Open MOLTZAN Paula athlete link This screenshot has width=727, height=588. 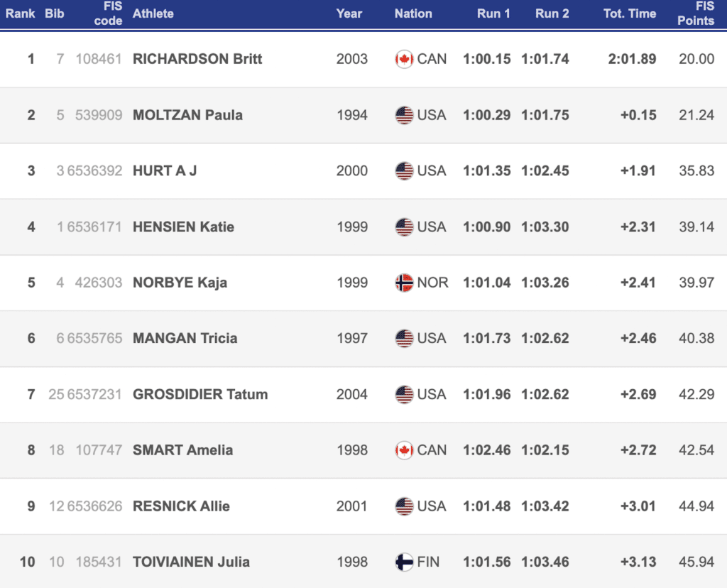[x=187, y=115]
